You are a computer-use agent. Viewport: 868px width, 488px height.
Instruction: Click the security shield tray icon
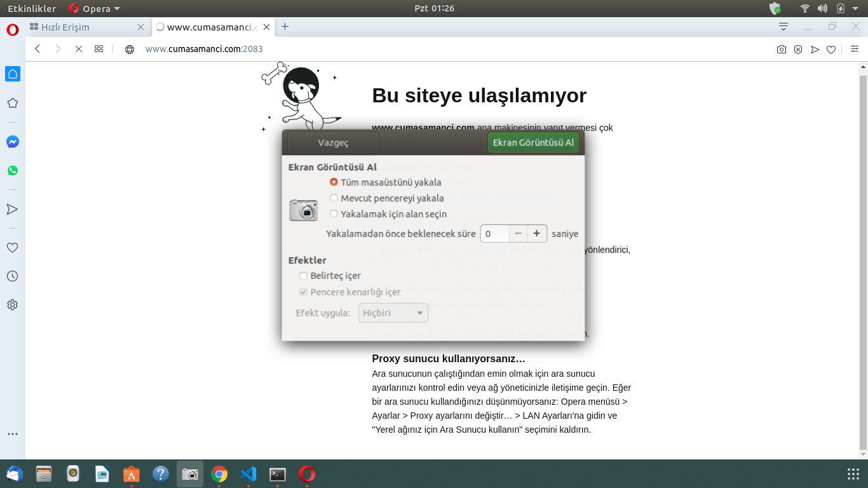(775, 8)
